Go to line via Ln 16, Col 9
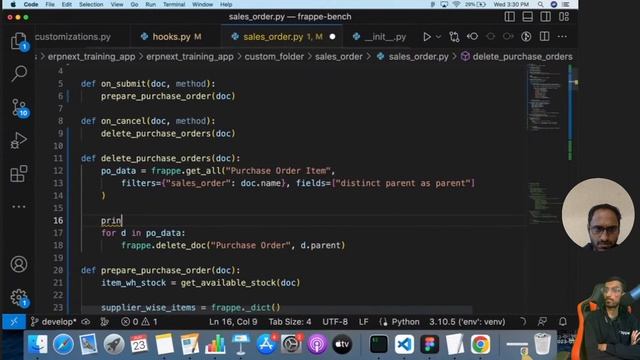The image size is (640, 360). click(233, 322)
